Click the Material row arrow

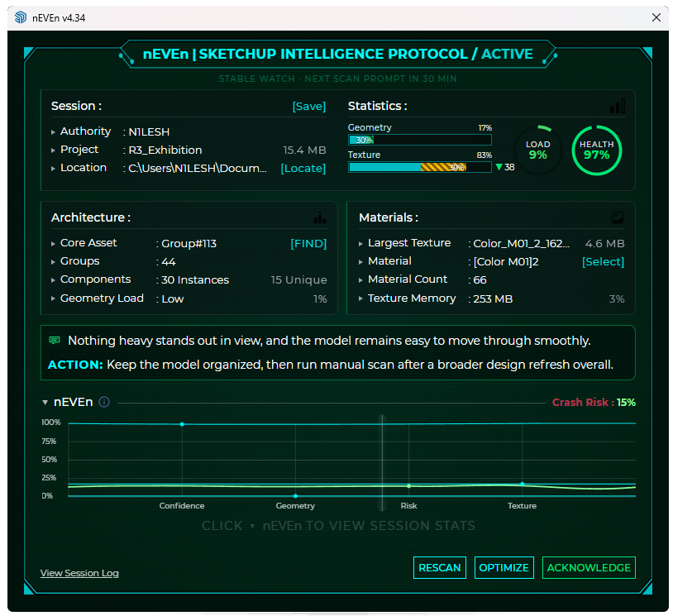361,262
